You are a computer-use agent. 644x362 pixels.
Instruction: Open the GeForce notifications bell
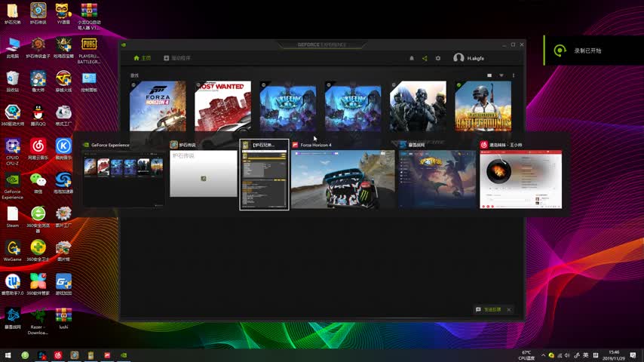pos(412,58)
